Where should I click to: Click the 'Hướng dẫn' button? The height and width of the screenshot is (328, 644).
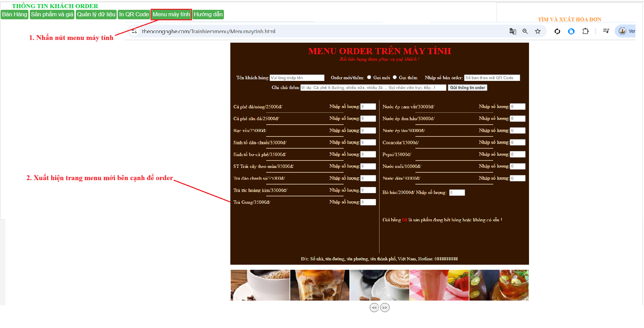(x=208, y=15)
